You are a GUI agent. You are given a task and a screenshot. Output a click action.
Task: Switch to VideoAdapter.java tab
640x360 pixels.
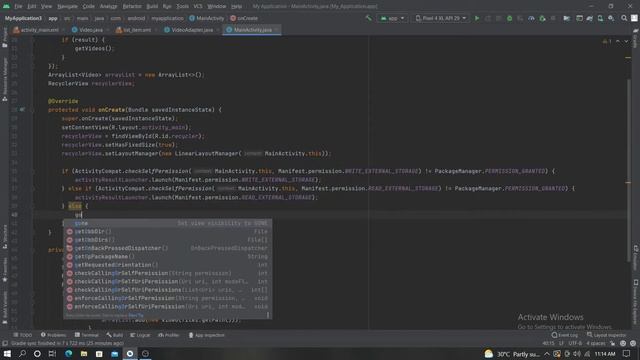(x=189, y=30)
